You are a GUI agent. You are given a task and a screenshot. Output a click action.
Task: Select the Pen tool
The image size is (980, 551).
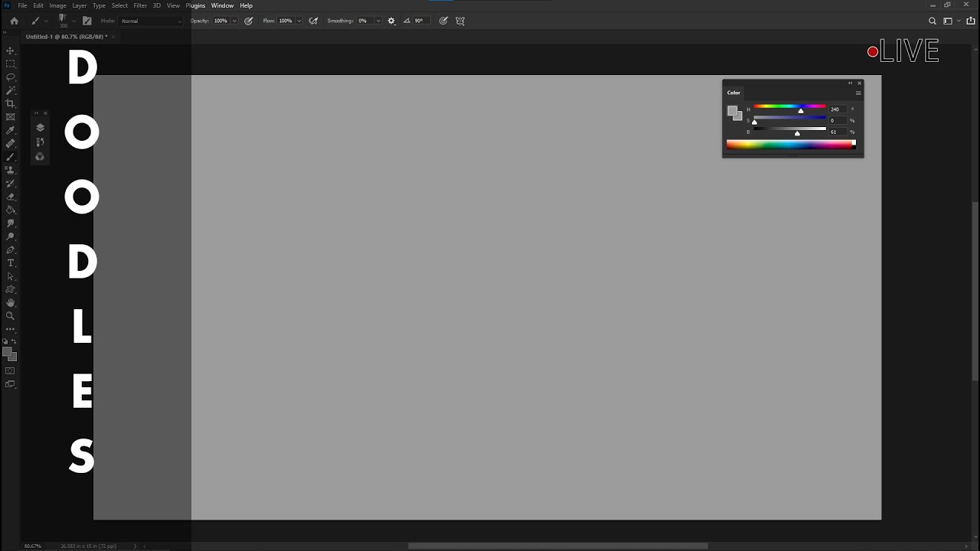tap(10, 250)
